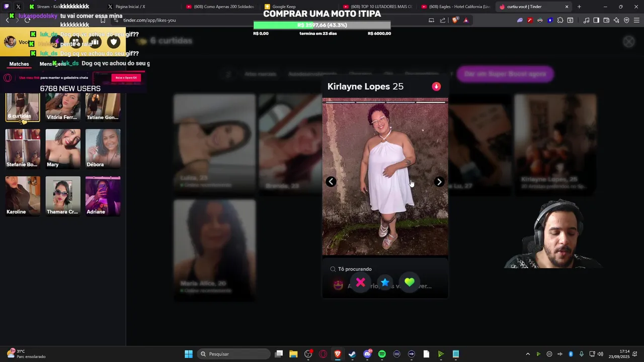This screenshot has width=644, height=362.
Task: Open the pinned Twitch tab
Action: click(7, 7)
